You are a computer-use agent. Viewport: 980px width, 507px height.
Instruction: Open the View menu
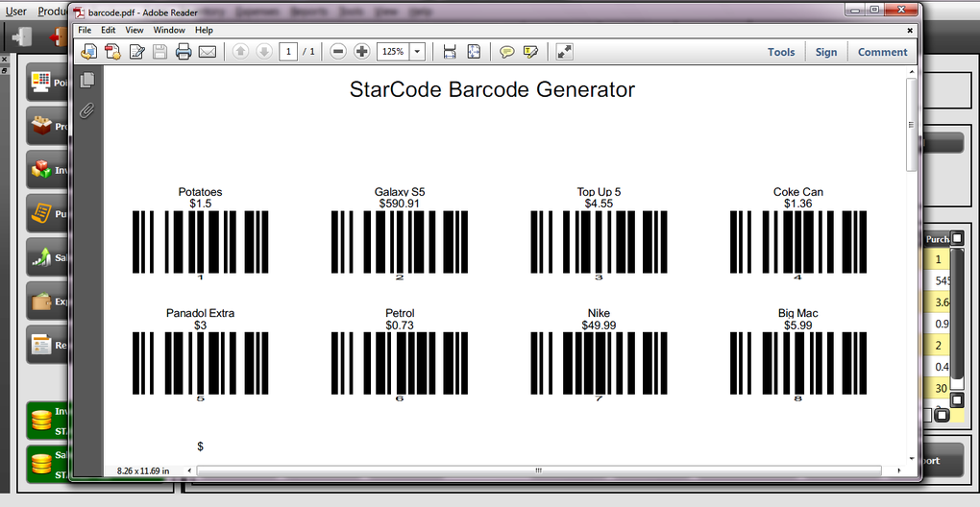(x=135, y=30)
